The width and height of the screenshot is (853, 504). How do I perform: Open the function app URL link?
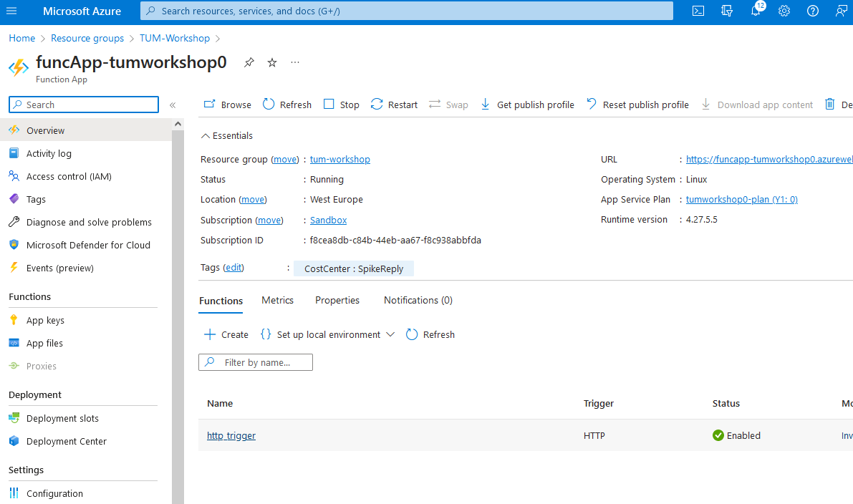[x=769, y=160]
